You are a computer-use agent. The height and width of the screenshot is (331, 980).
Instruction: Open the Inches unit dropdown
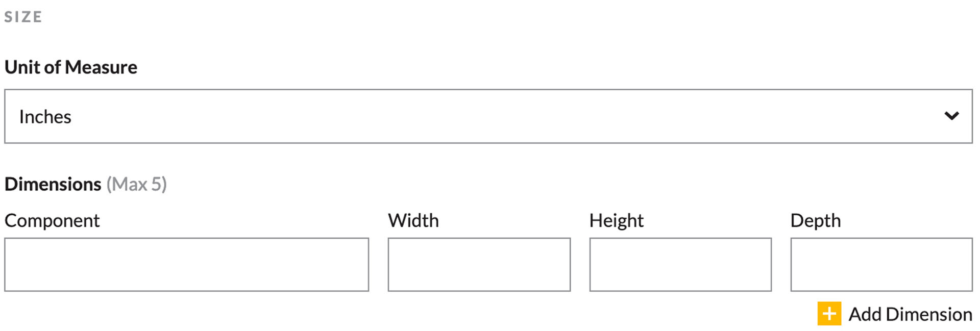[x=488, y=116]
